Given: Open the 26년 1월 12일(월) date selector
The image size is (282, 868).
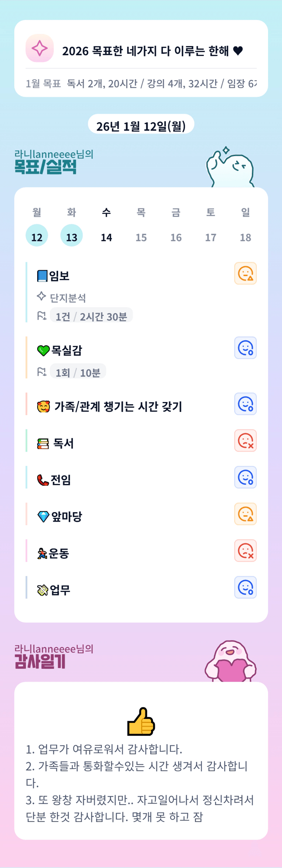Looking at the screenshot, I should click(141, 126).
